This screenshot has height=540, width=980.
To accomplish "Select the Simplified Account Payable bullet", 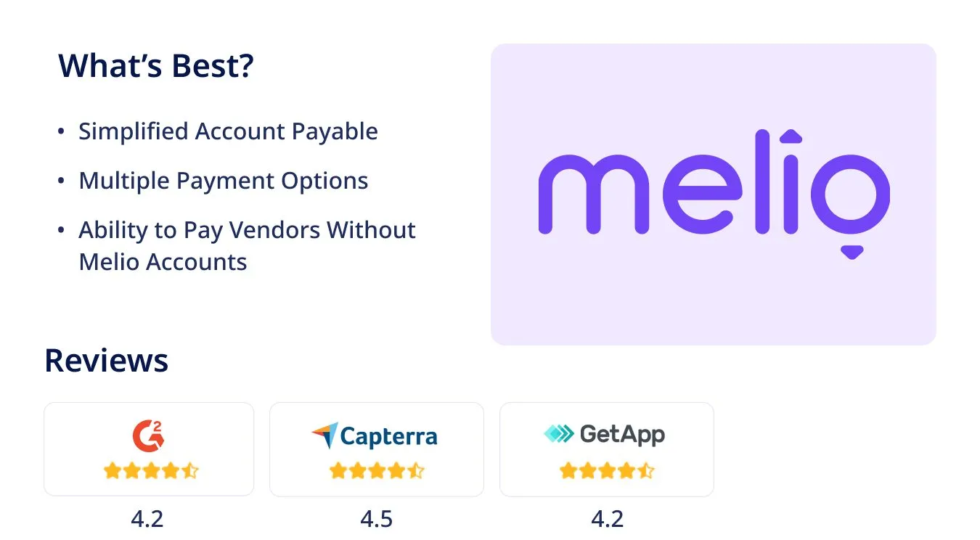I will point(228,131).
